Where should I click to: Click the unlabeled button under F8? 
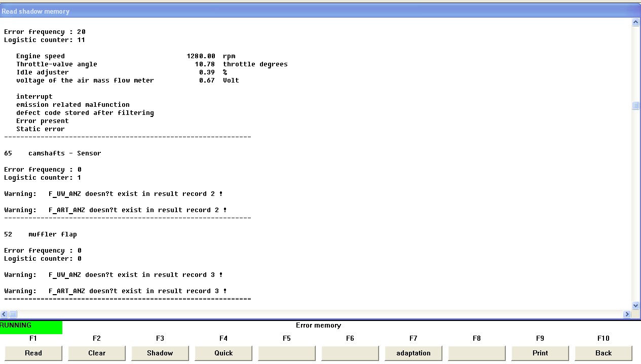coord(477,353)
